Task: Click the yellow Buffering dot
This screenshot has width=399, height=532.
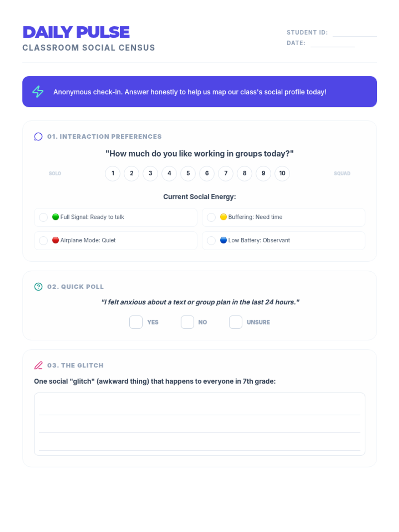Action: [x=223, y=217]
